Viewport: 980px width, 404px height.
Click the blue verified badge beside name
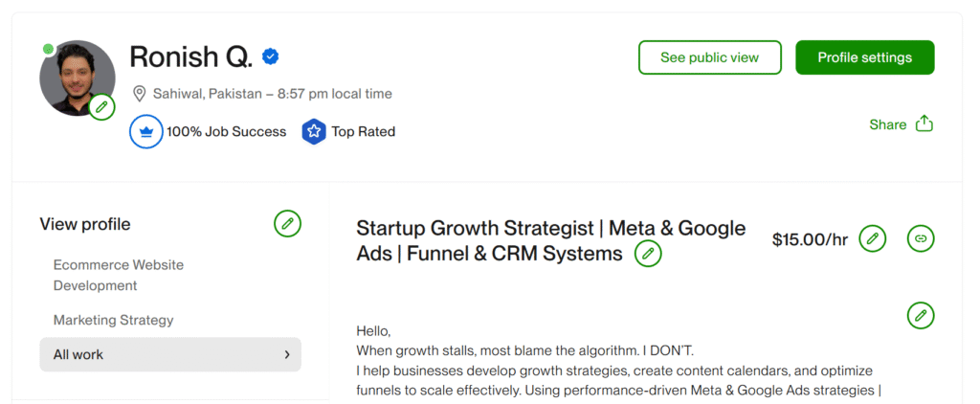(x=271, y=56)
